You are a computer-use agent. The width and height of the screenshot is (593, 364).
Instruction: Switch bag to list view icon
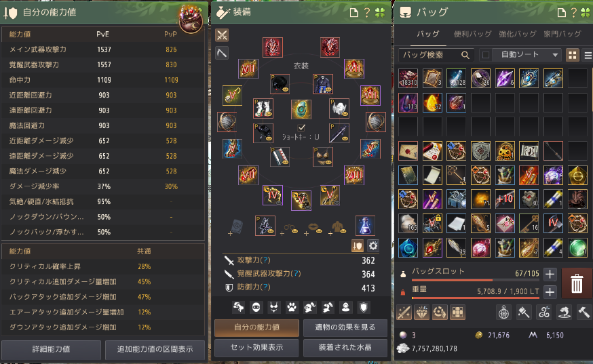point(588,55)
